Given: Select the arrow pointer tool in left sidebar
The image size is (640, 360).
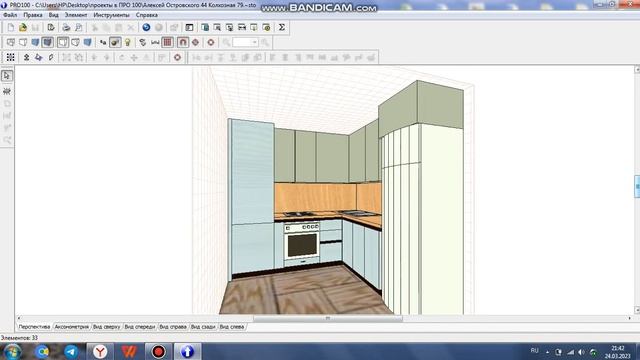Looking at the screenshot, I should [7, 76].
